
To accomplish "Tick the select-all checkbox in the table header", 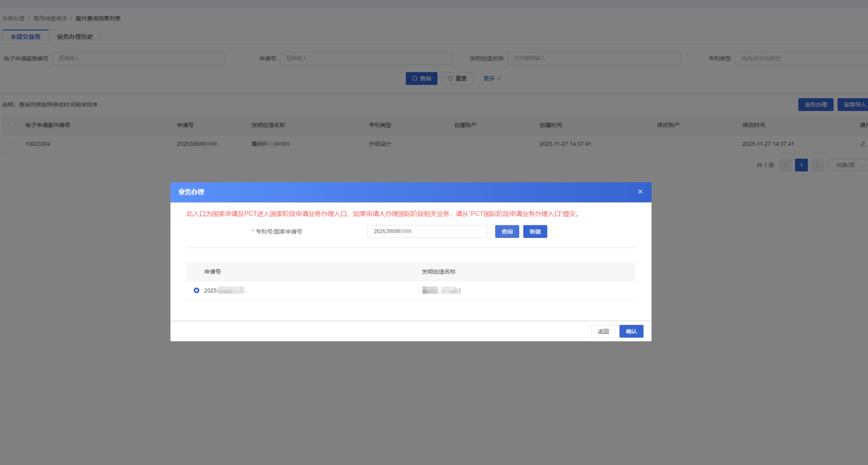I will [12, 125].
